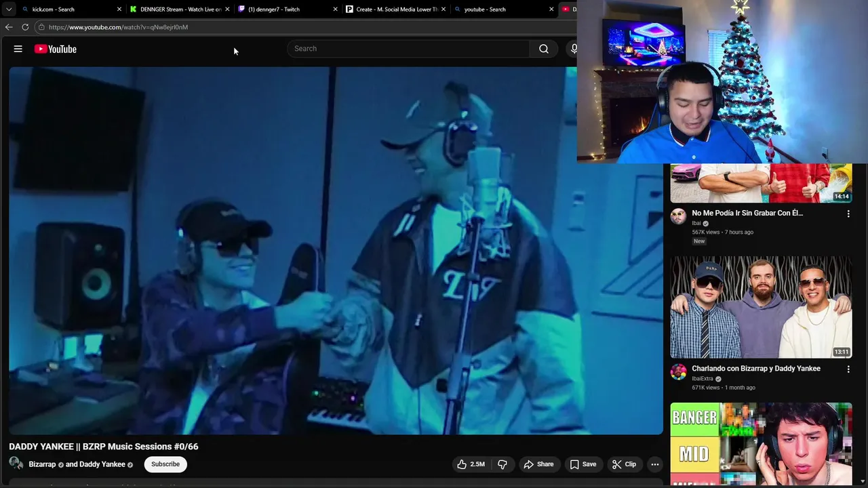Close the youtube Search tab
868x488 pixels.
click(x=551, y=9)
